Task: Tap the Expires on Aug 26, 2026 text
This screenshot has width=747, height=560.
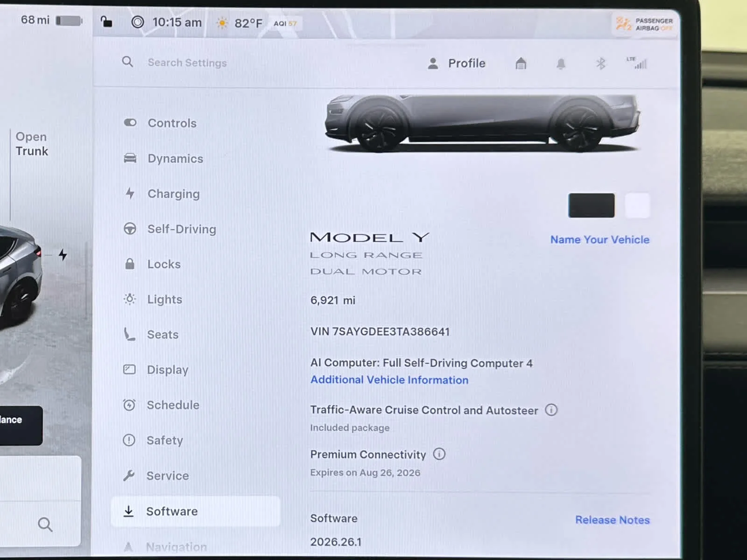Action: pyautogui.click(x=365, y=472)
